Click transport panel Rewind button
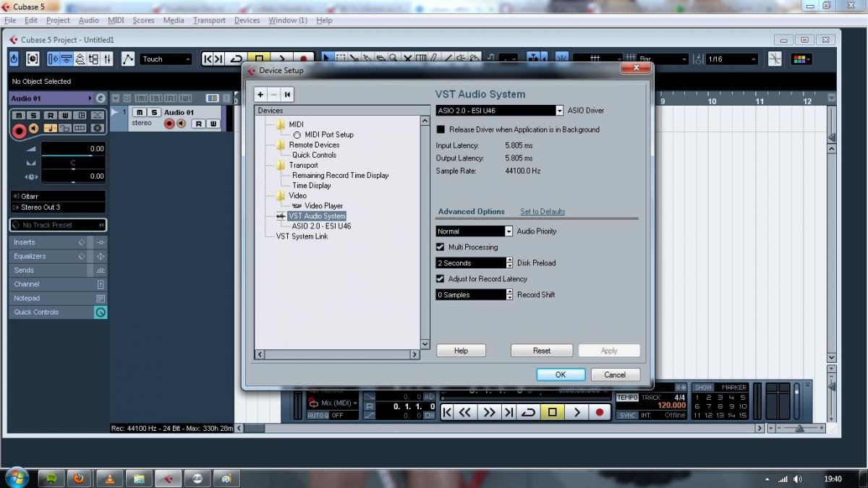Image resolution: width=868 pixels, height=488 pixels. pos(466,412)
